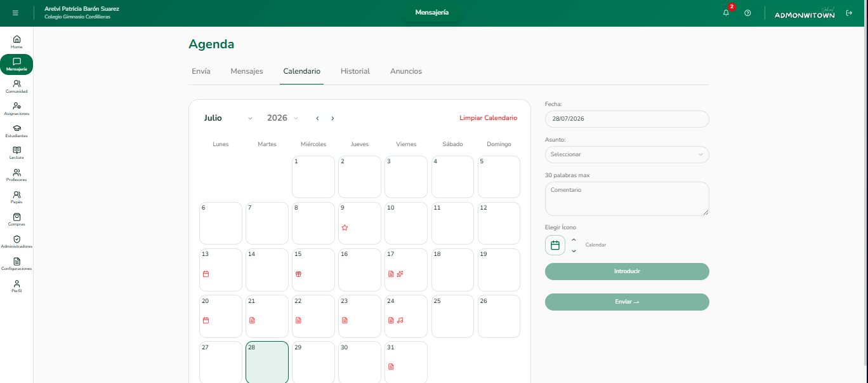Switch to the Mensajes tab

(x=247, y=71)
